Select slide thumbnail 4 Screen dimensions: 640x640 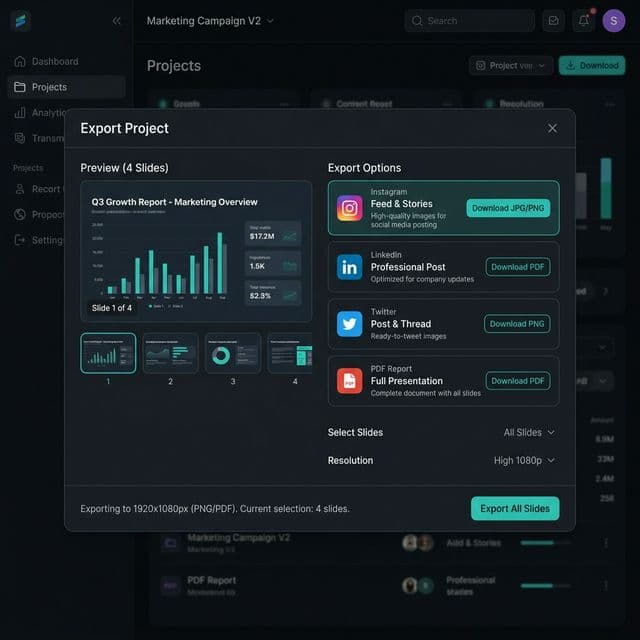point(290,353)
